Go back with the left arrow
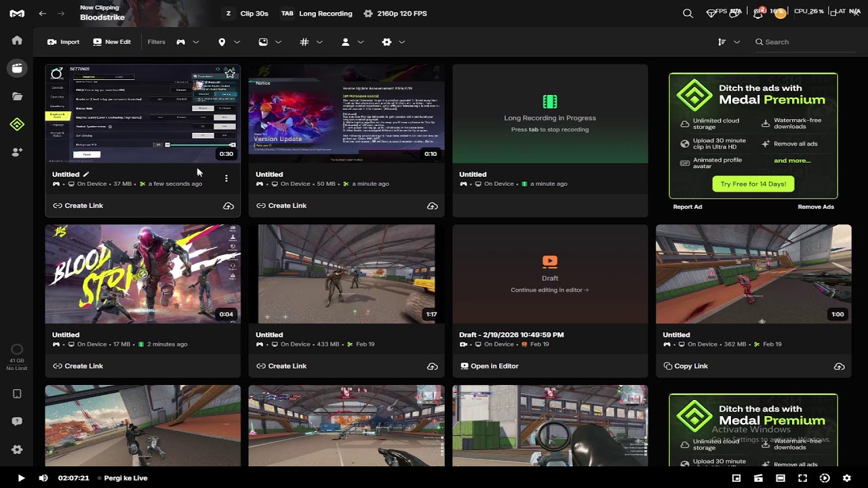 (43, 14)
